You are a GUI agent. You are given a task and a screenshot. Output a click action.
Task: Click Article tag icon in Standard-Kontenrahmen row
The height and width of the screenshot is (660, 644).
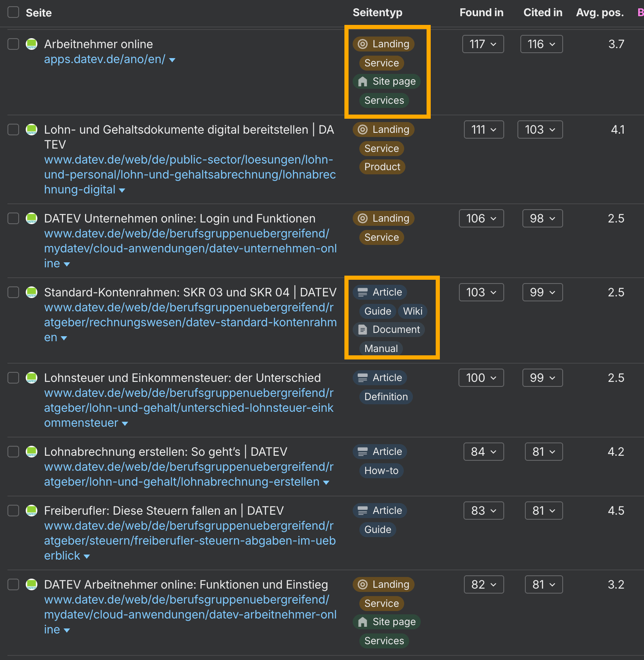(363, 292)
